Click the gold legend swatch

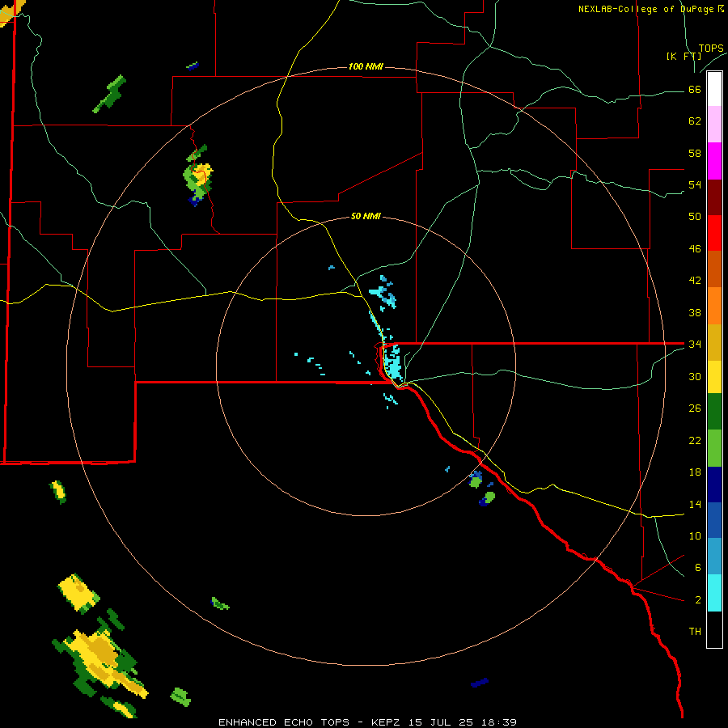pyautogui.click(x=714, y=342)
